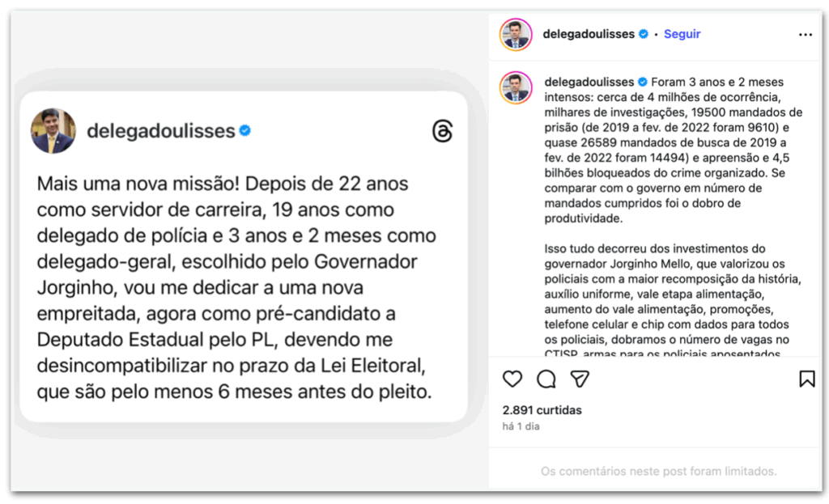Click the 'há 1 dia' timestamp
829x504 pixels.
tap(521, 426)
